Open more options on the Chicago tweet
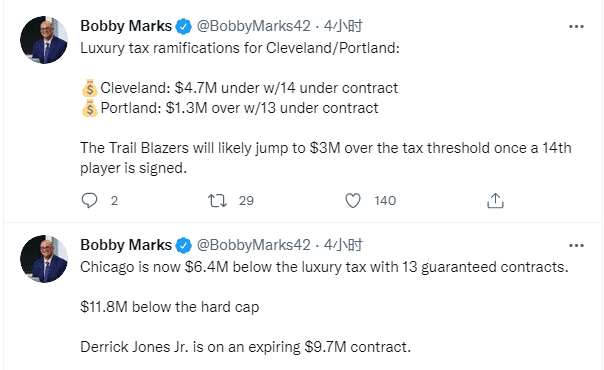This screenshot has width=604, height=370. [x=576, y=246]
